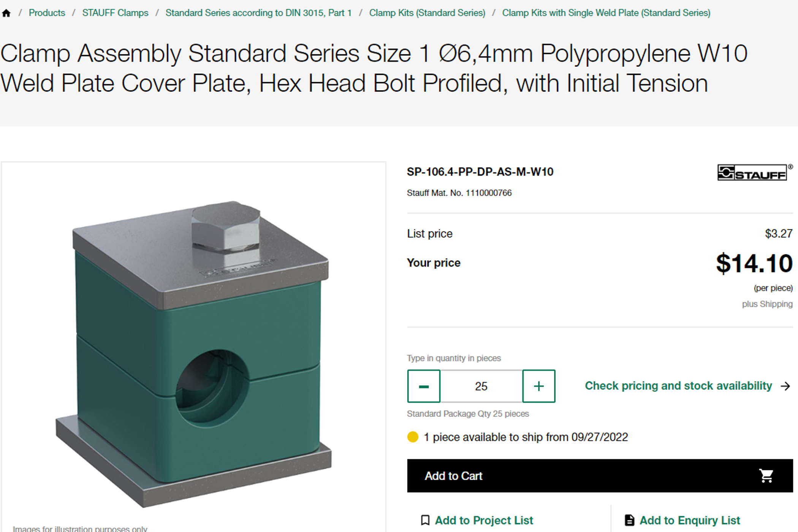Go to STAUFF Clamps breadcrumb
The width and height of the screenshot is (798, 532).
[115, 13]
